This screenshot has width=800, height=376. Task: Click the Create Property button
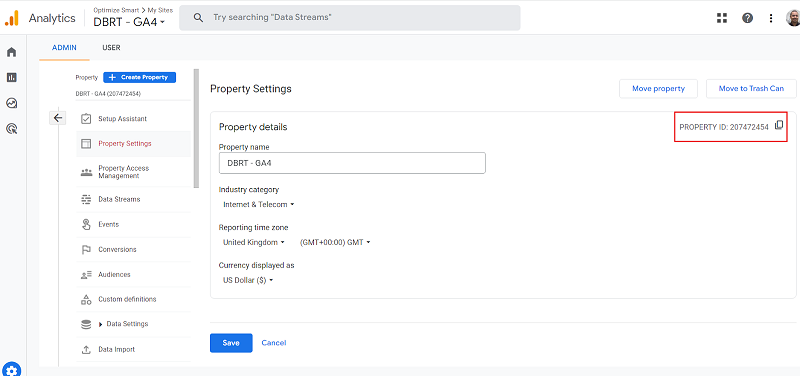139,77
